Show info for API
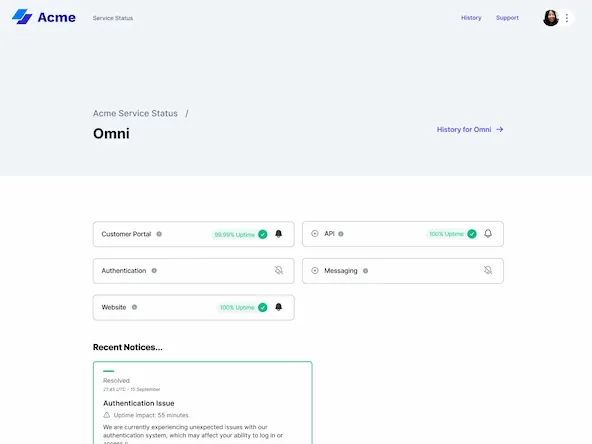The width and height of the screenshot is (592, 444). click(x=341, y=234)
